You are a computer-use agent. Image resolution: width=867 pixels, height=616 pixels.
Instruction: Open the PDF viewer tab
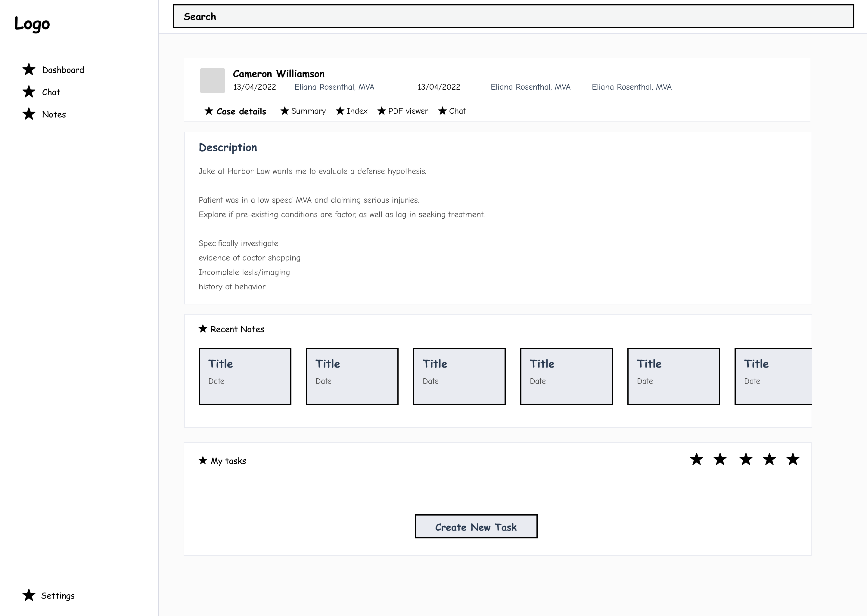pos(408,111)
